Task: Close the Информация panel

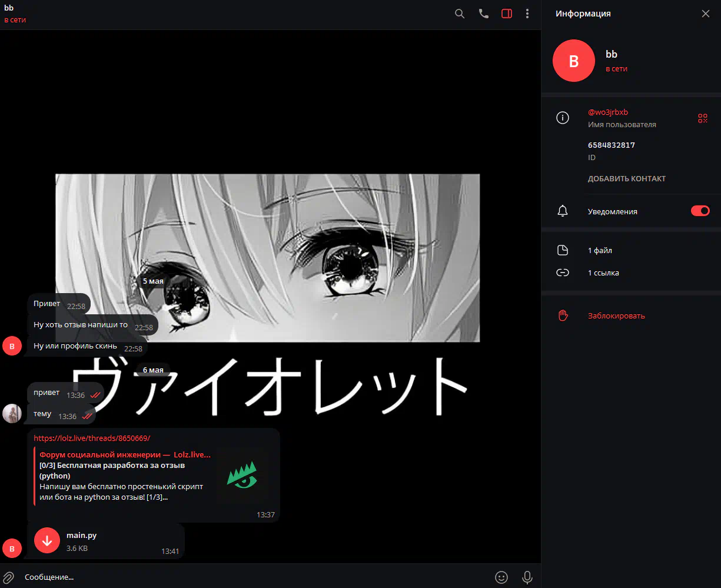Action: [706, 14]
